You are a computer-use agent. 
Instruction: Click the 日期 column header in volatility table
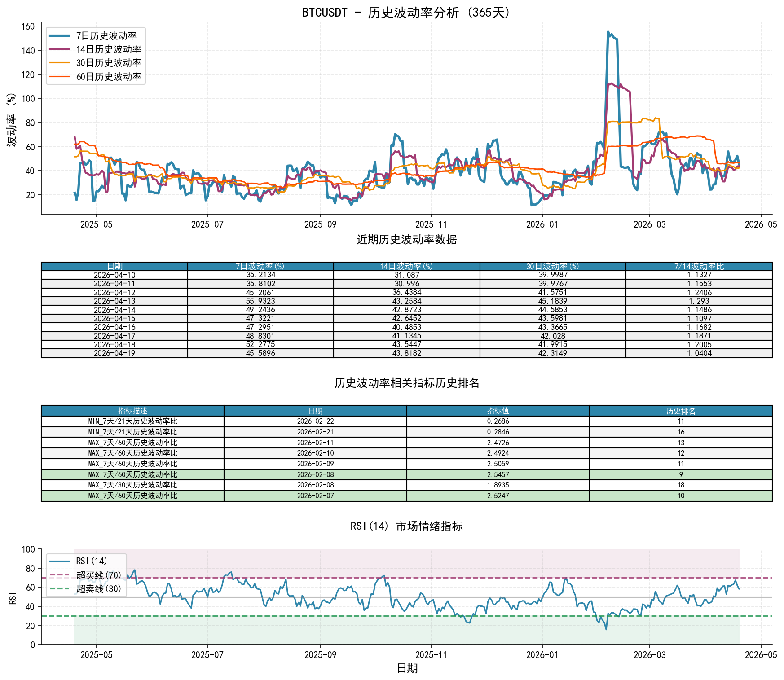115,267
